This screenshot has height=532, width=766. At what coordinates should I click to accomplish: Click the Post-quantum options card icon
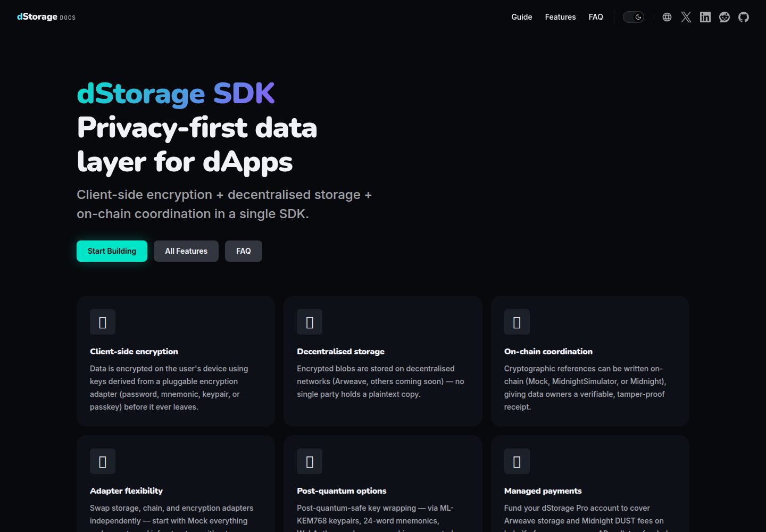310,461
